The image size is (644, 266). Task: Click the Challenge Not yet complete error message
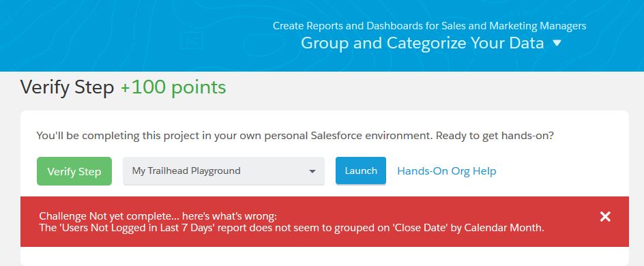click(x=291, y=222)
